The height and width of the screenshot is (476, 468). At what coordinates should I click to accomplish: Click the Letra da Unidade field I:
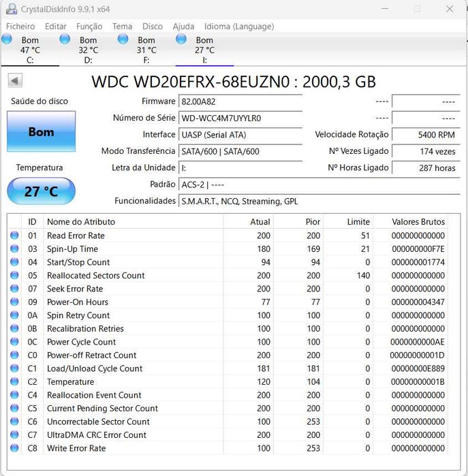(x=240, y=168)
